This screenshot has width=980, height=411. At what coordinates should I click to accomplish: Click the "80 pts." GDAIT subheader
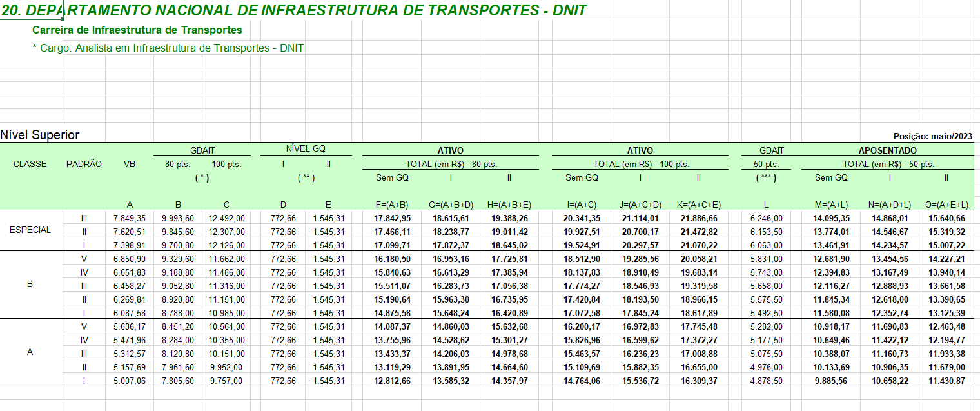[178, 165]
